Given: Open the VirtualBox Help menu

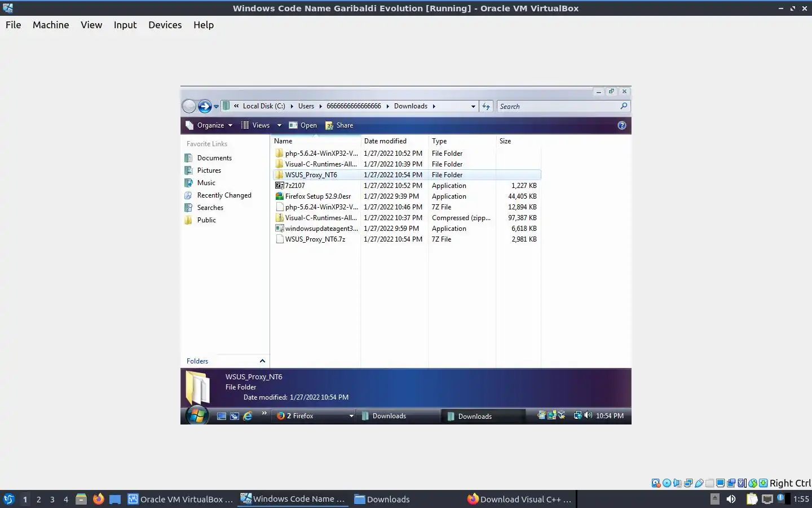Looking at the screenshot, I should tap(204, 25).
